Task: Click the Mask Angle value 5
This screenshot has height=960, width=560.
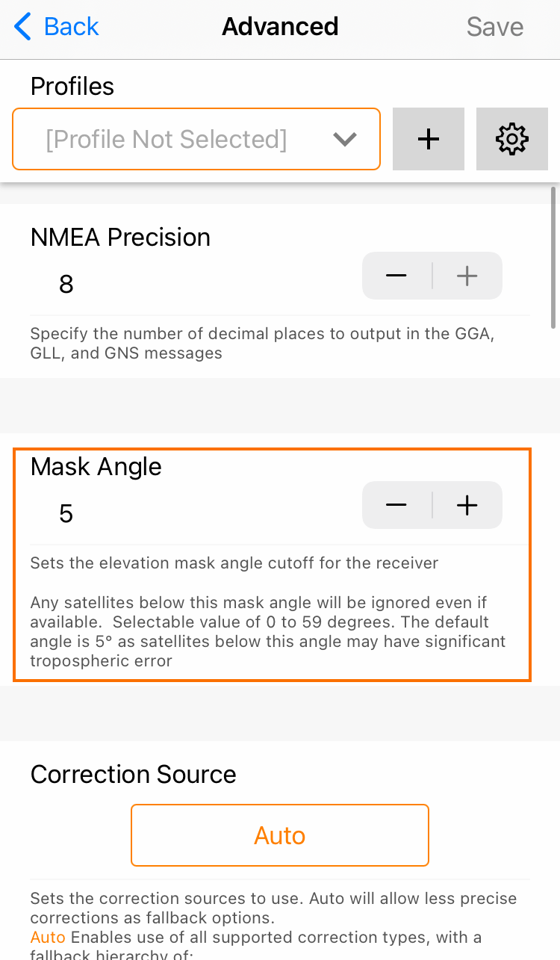Action: point(66,514)
